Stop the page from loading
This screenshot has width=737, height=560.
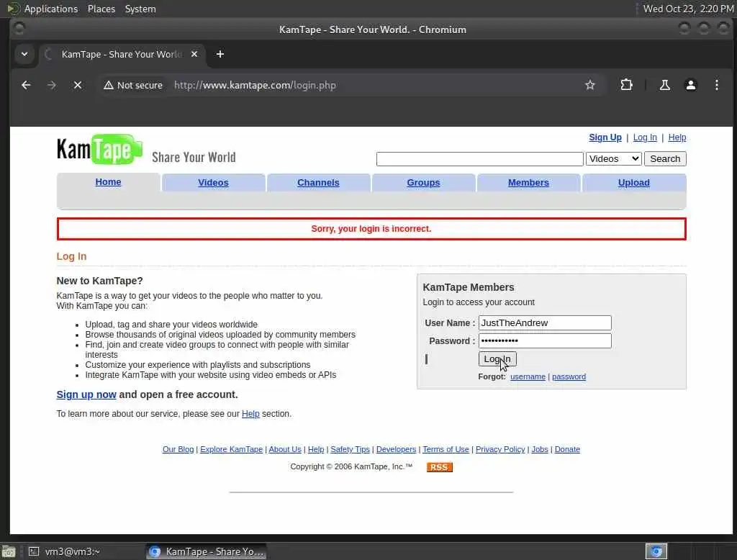78,85
